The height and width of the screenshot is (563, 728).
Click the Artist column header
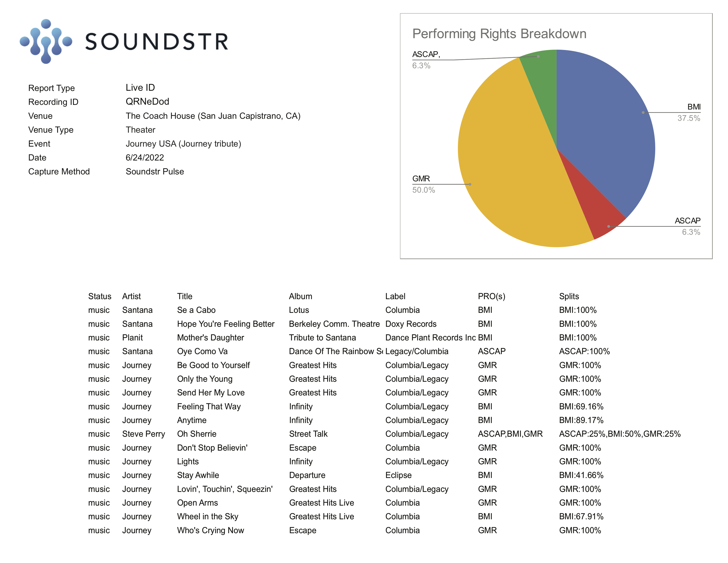131,296
